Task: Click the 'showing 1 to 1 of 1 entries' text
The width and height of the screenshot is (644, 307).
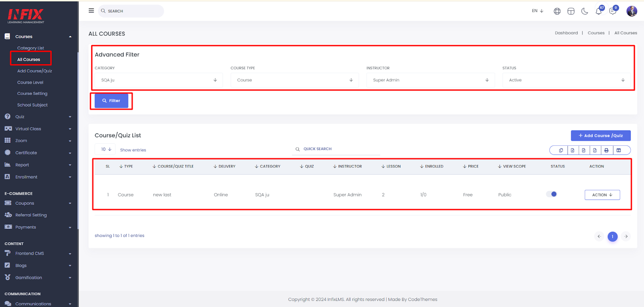Action: click(119, 236)
